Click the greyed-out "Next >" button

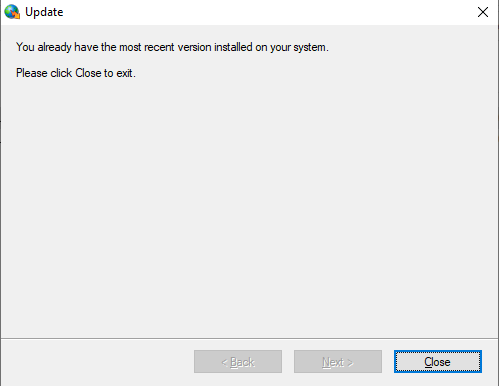338,362
